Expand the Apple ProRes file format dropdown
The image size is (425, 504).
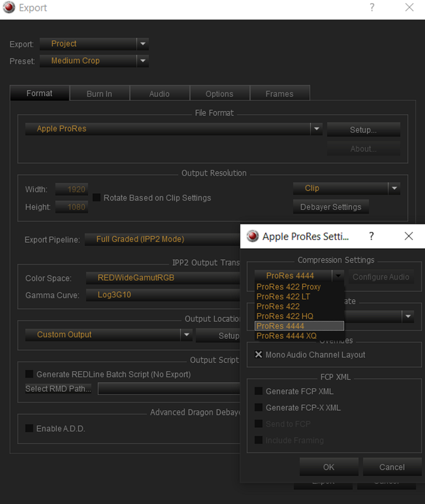pos(317,129)
